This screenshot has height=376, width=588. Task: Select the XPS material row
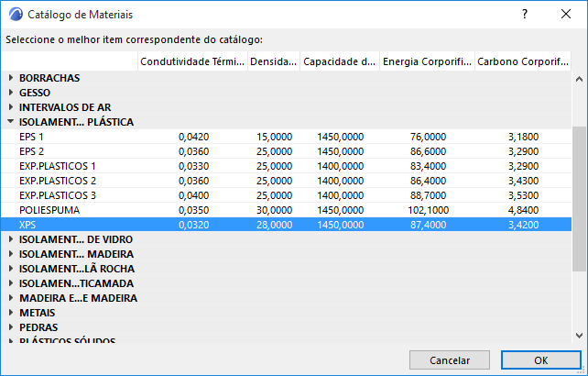tap(287, 225)
